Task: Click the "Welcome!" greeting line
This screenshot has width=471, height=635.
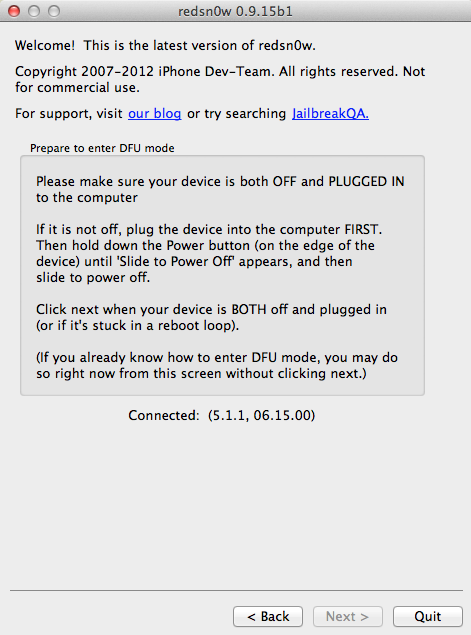Action: (x=165, y=45)
